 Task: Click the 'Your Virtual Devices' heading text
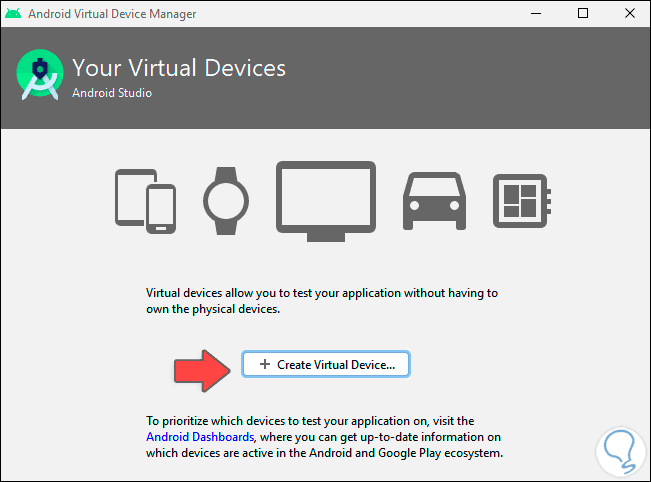pos(179,68)
